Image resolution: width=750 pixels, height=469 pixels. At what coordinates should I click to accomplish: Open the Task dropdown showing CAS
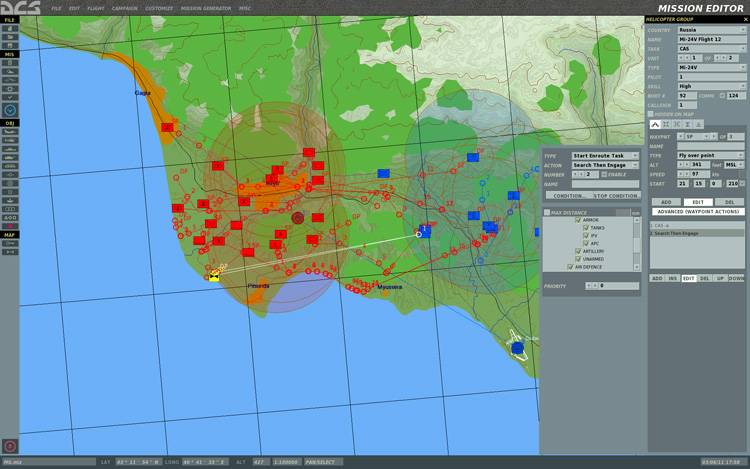pyautogui.click(x=711, y=49)
